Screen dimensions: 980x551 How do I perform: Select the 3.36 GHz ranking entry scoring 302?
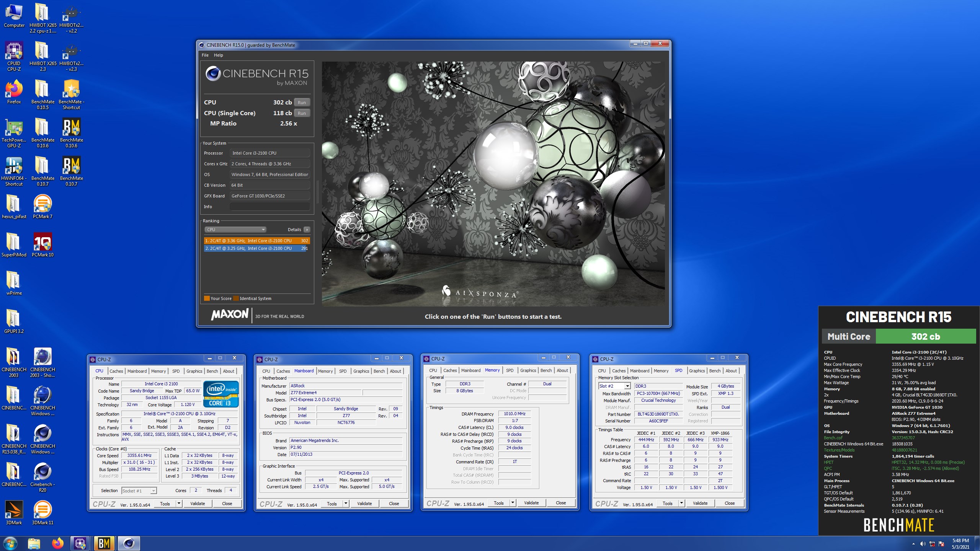(x=257, y=241)
